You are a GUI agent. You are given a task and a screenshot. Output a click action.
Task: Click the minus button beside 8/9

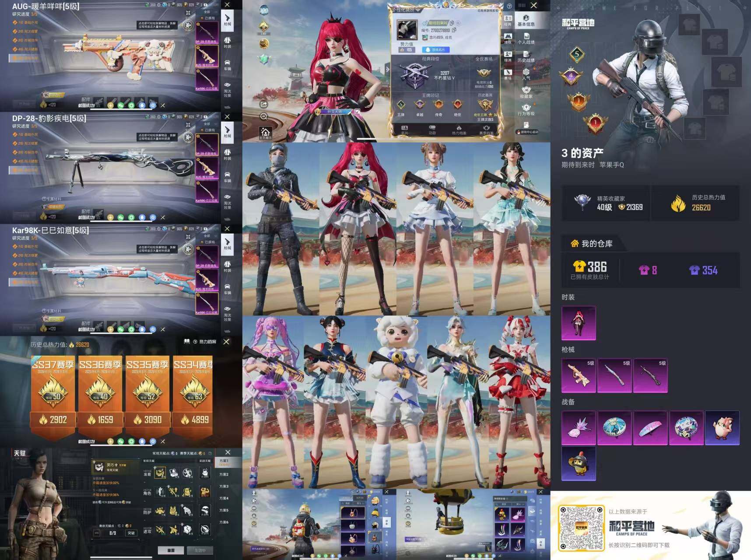coord(97,533)
